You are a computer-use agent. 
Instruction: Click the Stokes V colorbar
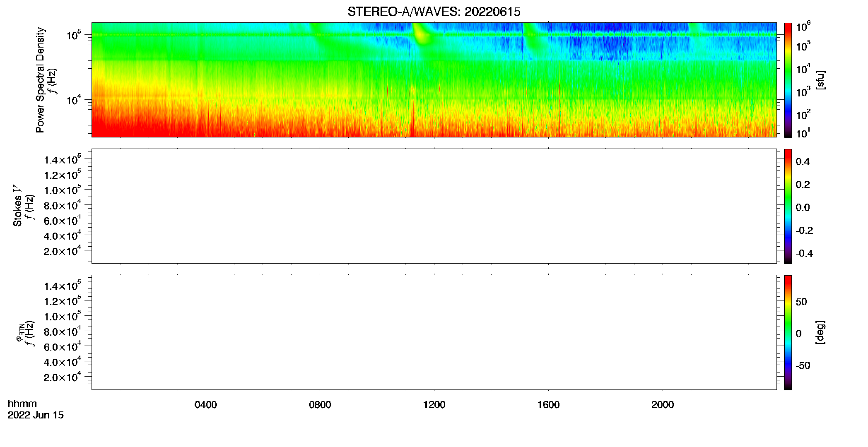[x=788, y=206]
